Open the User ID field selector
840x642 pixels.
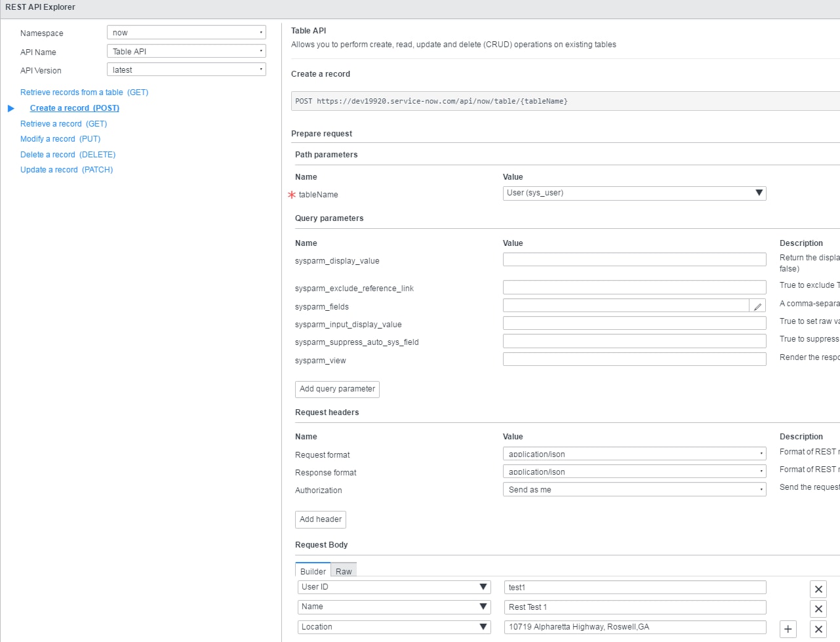(x=394, y=587)
